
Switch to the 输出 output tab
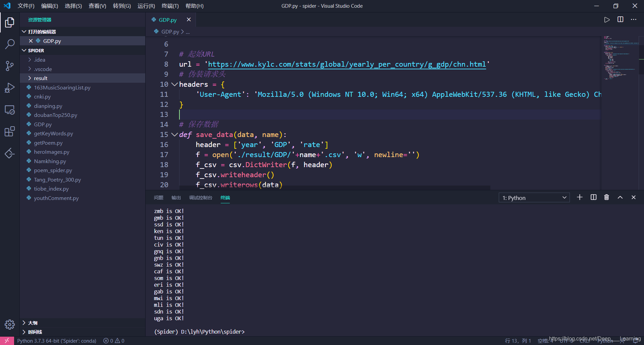pyautogui.click(x=176, y=198)
